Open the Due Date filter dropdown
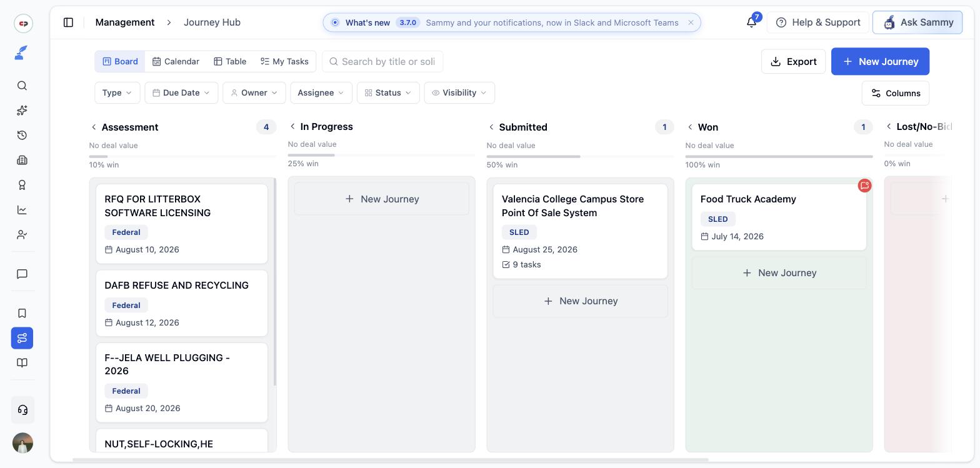Image resolution: width=980 pixels, height=468 pixels. click(181, 92)
